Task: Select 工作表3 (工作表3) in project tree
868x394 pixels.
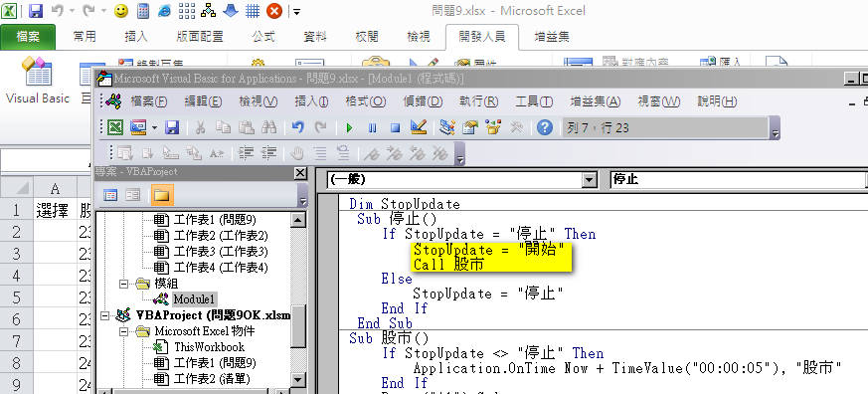Action: tap(221, 252)
